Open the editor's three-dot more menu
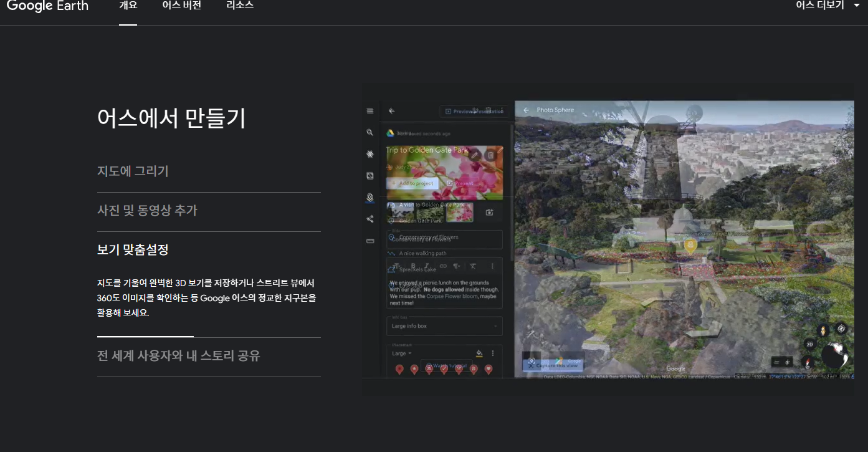 pos(492,266)
